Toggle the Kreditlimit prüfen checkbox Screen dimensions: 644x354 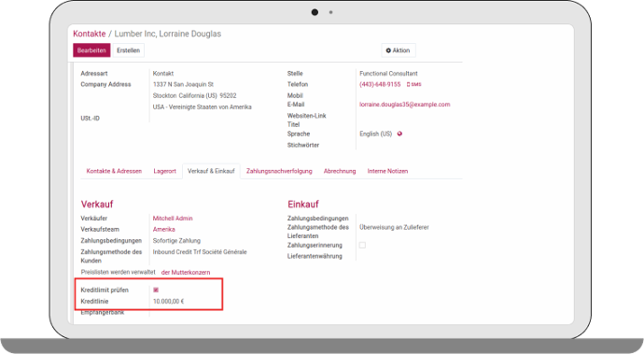[x=156, y=290]
